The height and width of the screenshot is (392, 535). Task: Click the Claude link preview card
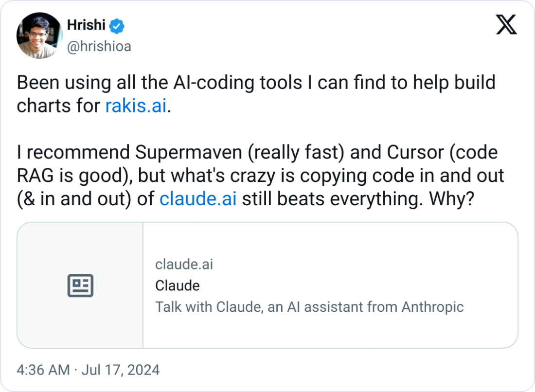[x=267, y=285]
